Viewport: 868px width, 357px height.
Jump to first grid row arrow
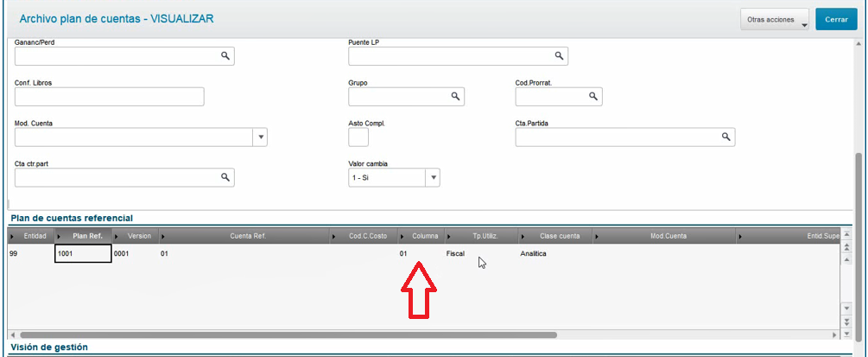click(x=846, y=234)
